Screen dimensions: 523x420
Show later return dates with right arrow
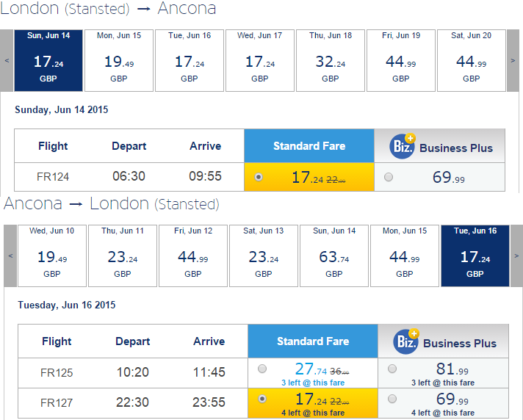click(x=516, y=256)
